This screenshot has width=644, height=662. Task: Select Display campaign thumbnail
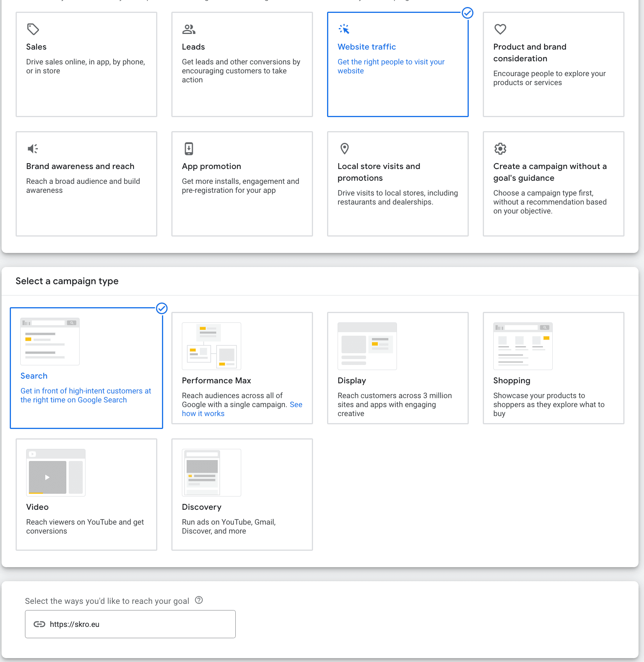pyautogui.click(x=367, y=346)
